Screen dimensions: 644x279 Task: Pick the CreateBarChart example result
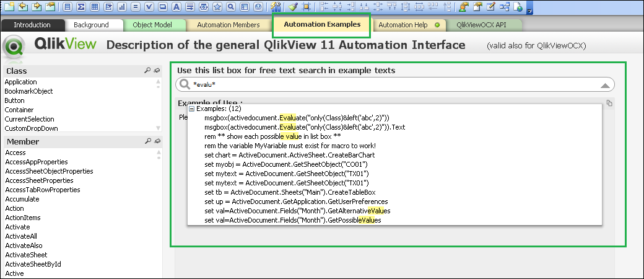click(290, 155)
